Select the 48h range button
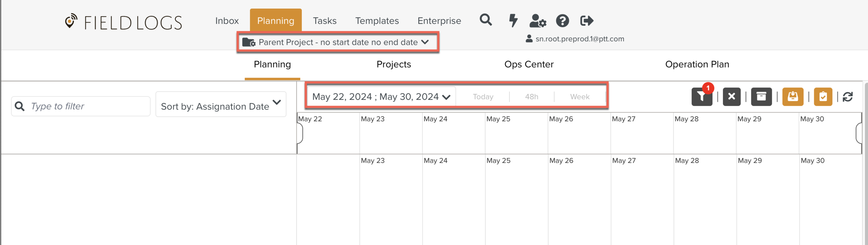This screenshot has height=245, width=868. (x=531, y=97)
